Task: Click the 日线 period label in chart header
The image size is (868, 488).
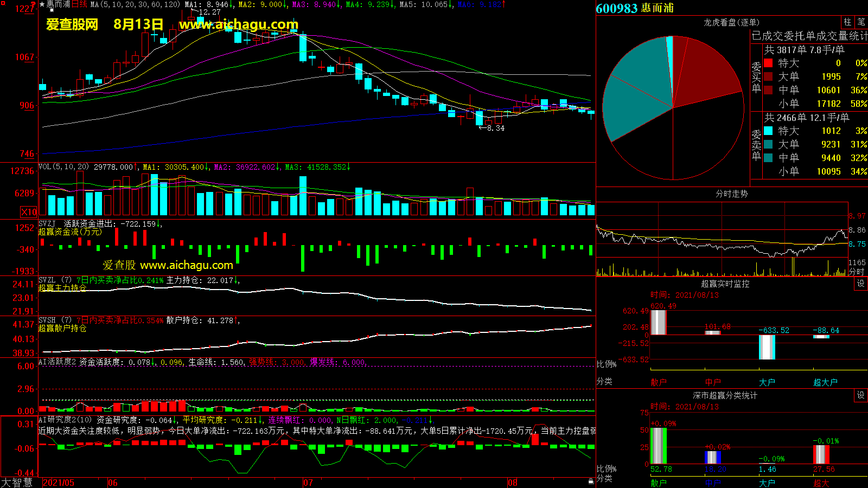Action: pyautogui.click(x=79, y=4)
